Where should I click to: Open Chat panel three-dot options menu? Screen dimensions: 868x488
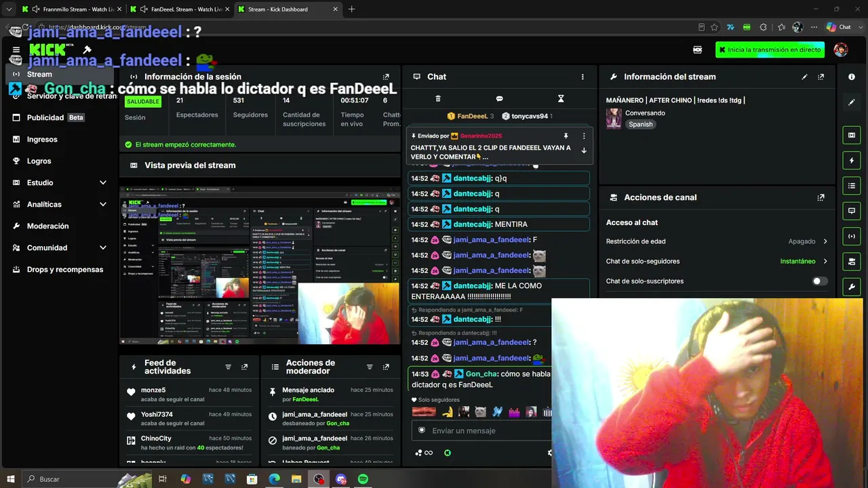(583, 77)
